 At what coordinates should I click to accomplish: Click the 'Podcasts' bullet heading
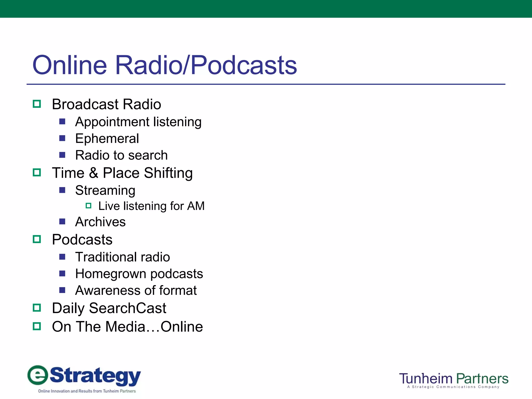[82, 240]
